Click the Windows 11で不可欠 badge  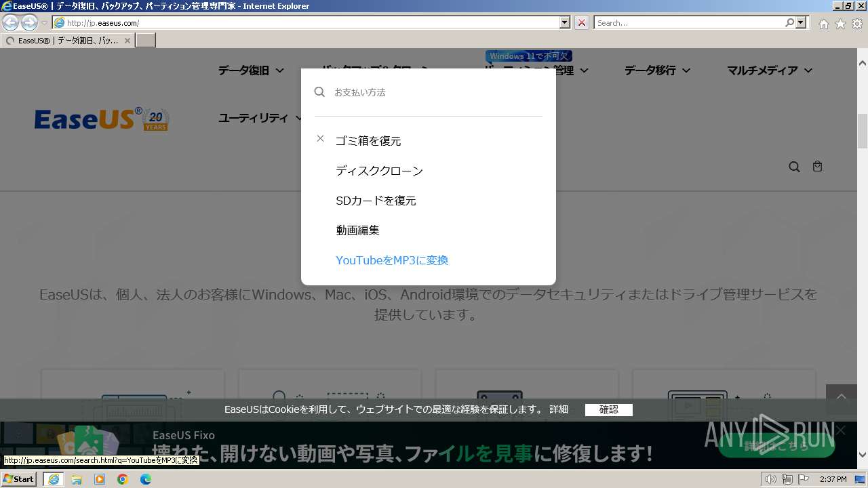[x=530, y=56]
